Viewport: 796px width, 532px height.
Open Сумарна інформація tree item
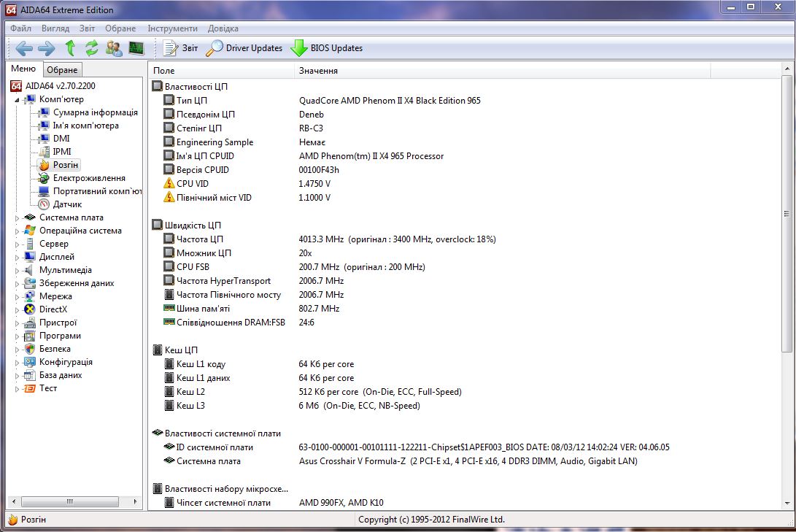[x=88, y=112]
